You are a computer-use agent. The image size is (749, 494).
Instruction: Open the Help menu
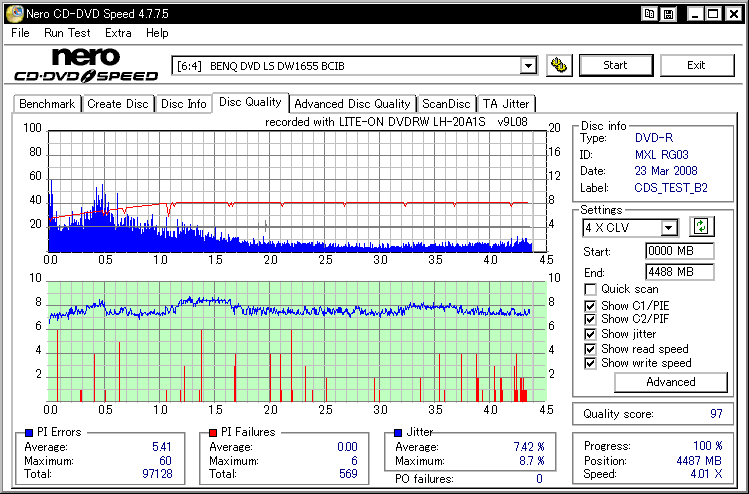tap(157, 33)
